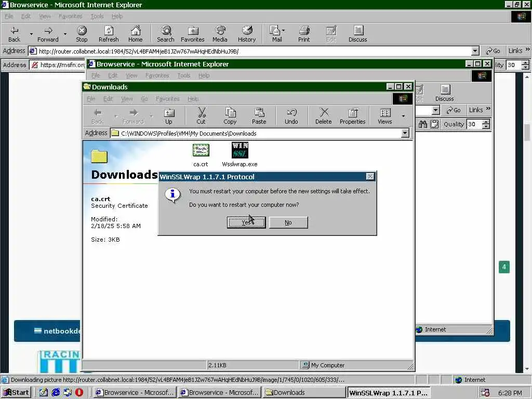Open the Favorites menu in Downloads window
The height and width of the screenshot is (399, 532).
(168, 99)
